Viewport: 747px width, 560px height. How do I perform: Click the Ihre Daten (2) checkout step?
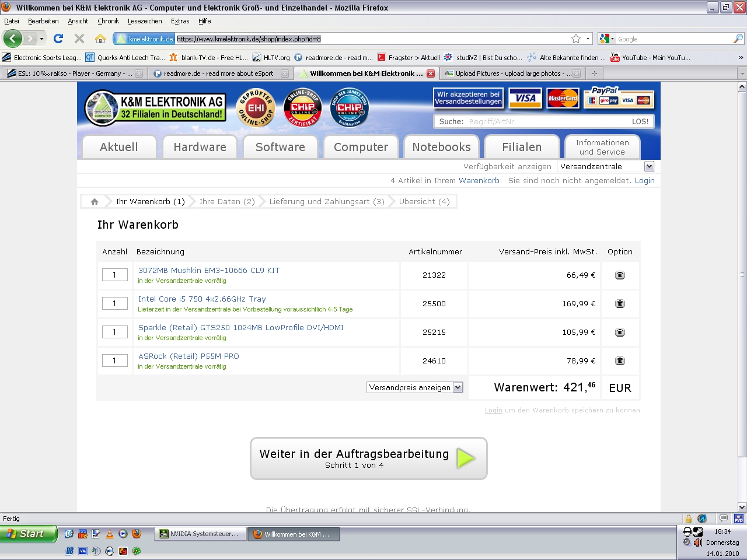pyautogui.click(x=227, y=201)
